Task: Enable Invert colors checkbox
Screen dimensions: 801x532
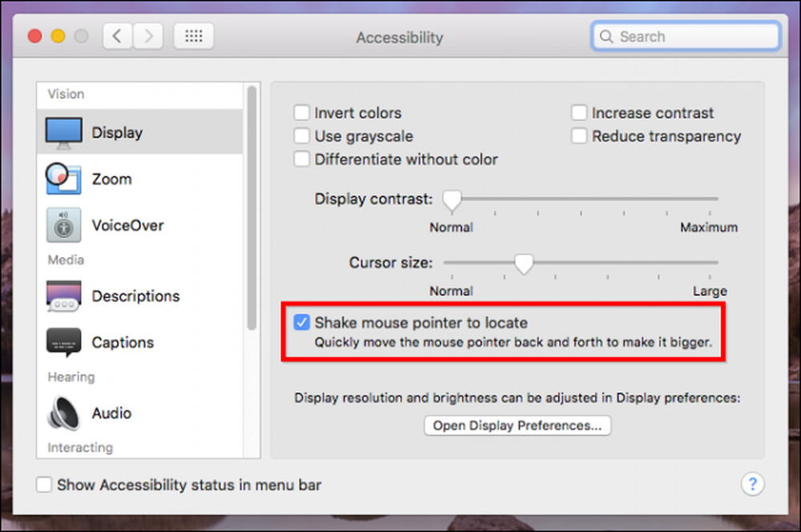Action: click(x=301, y=112)
